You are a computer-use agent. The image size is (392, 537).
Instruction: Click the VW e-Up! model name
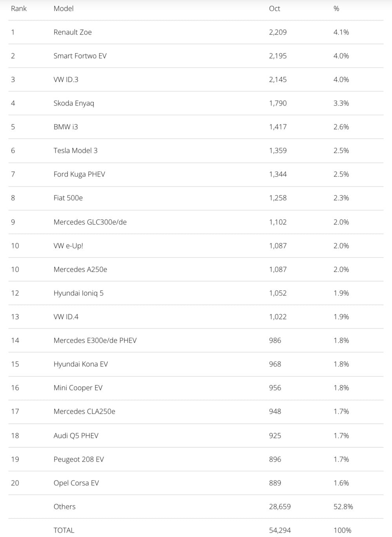click(68, 246)
